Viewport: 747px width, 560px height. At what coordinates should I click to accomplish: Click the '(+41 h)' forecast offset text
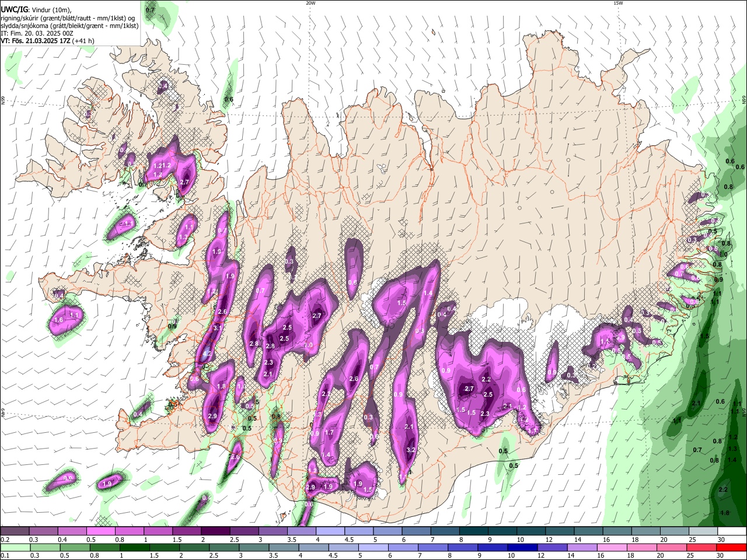[83, 41]
